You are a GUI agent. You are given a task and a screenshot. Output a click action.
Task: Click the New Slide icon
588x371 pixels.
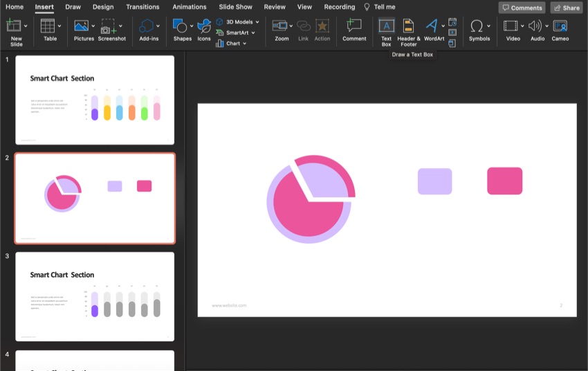(13, 26)
